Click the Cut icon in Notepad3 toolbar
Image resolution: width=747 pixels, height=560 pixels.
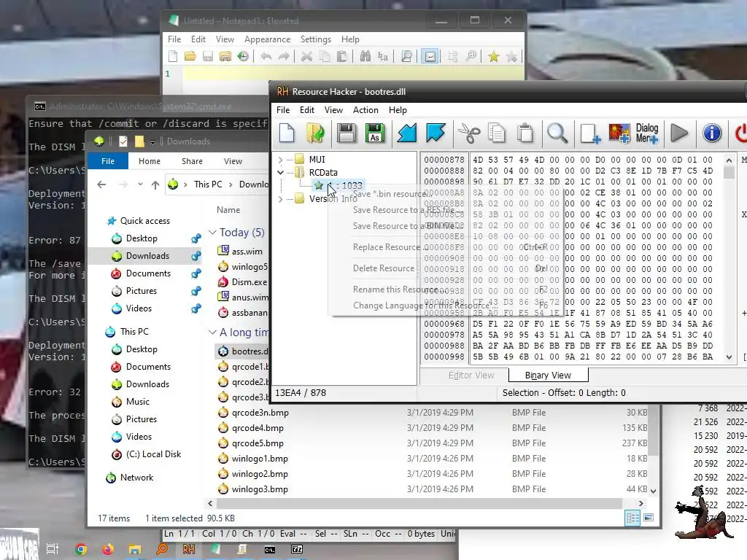(306, 57)
